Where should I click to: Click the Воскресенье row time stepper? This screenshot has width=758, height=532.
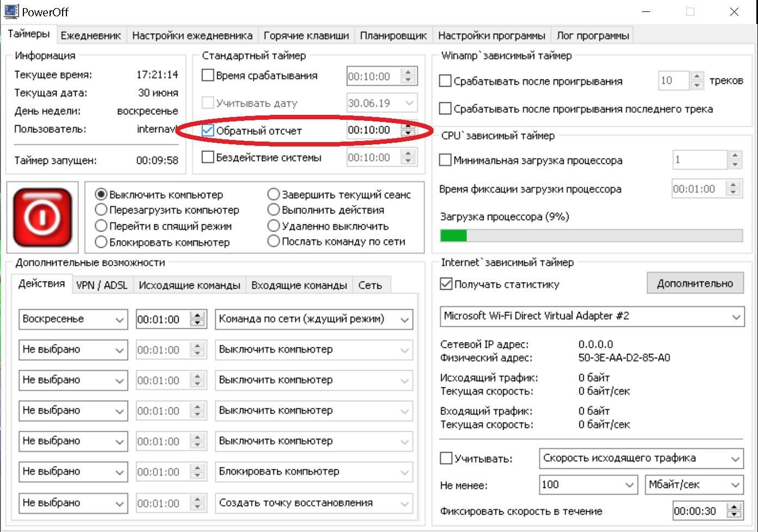pos(198,320)
